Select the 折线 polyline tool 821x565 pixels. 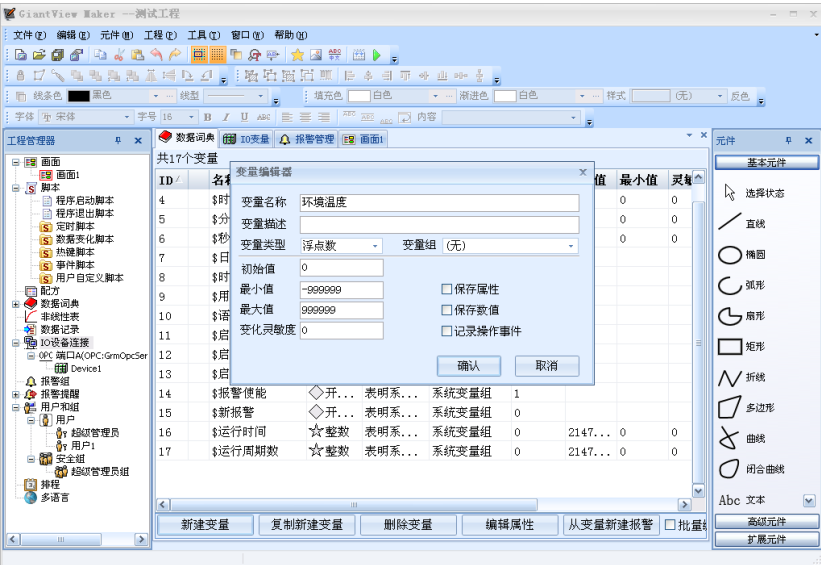[x=742, y=377]
